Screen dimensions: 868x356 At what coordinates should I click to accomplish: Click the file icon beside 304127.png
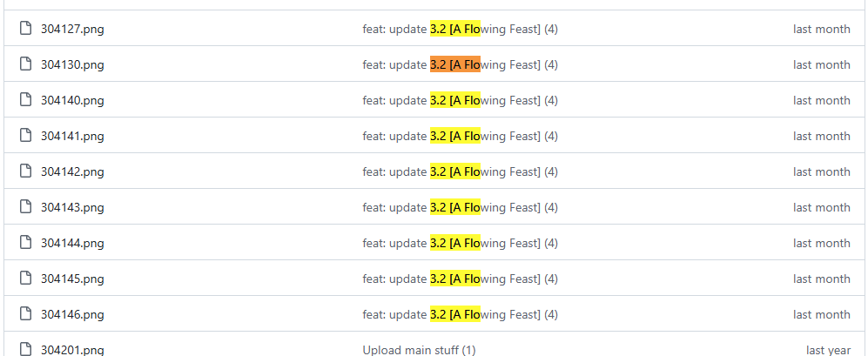tap(25, 29)
